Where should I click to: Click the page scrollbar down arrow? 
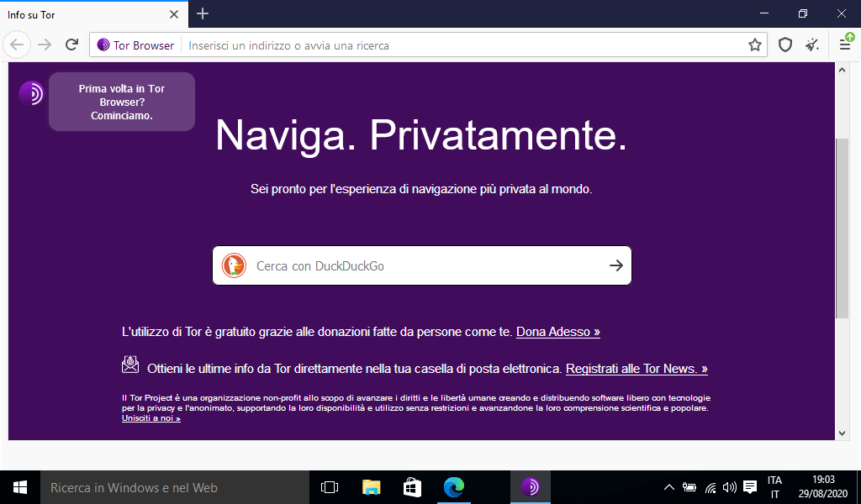[842, 433]
